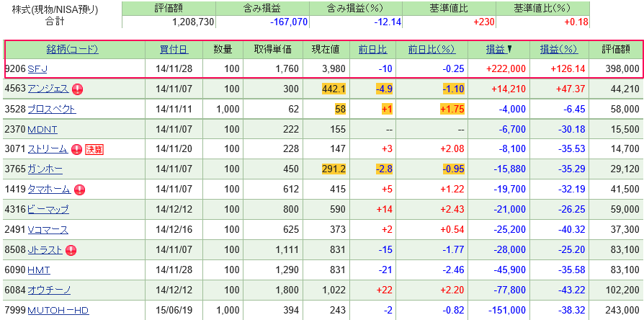Screen dimensions: 644x320
Task: Open the SFJ stock link
Action: 37,69
